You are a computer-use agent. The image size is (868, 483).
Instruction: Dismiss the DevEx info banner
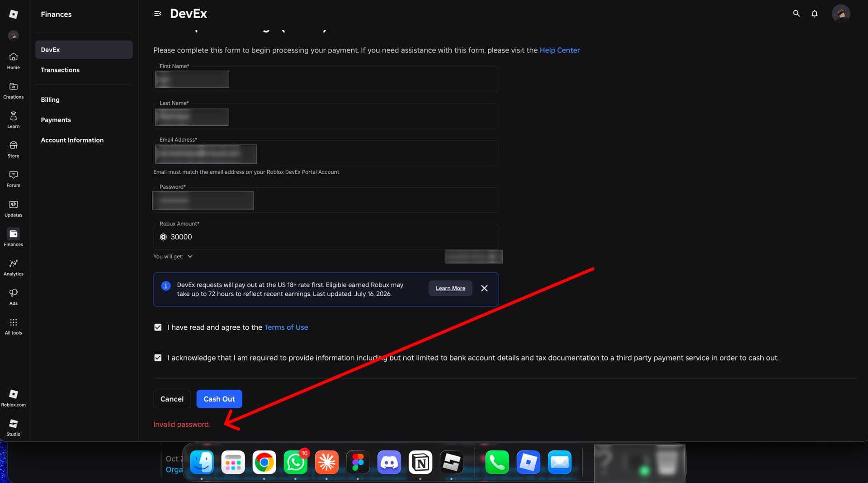click(484, 289)
